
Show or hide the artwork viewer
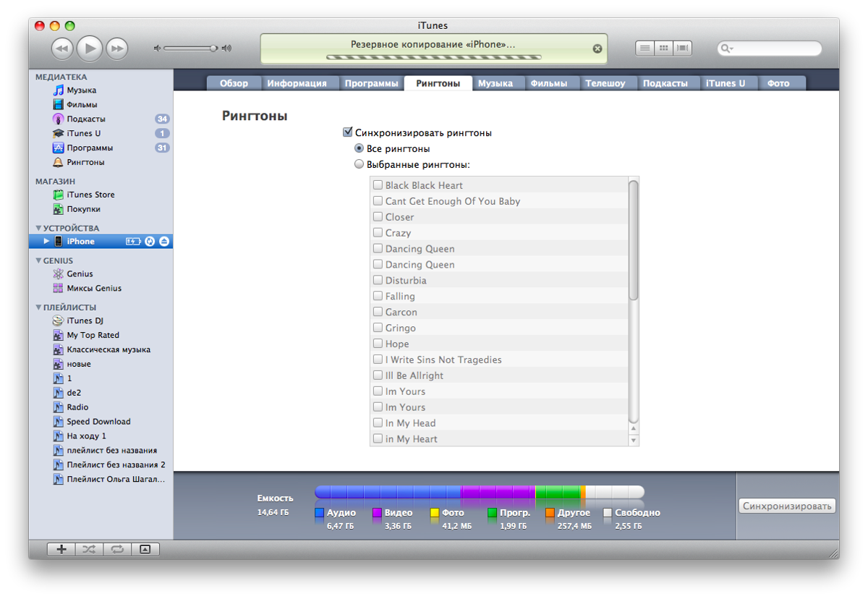[145, 549]
